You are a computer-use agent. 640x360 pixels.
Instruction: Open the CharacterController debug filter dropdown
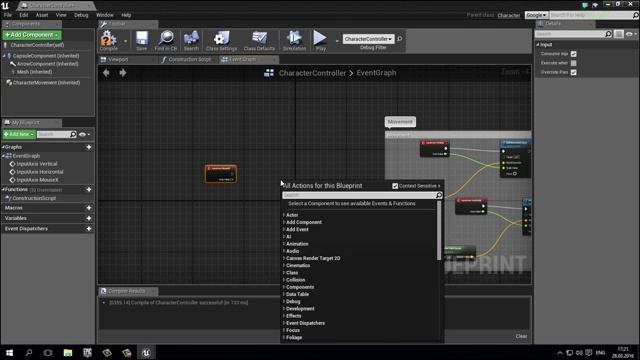(x=369, y=39)
